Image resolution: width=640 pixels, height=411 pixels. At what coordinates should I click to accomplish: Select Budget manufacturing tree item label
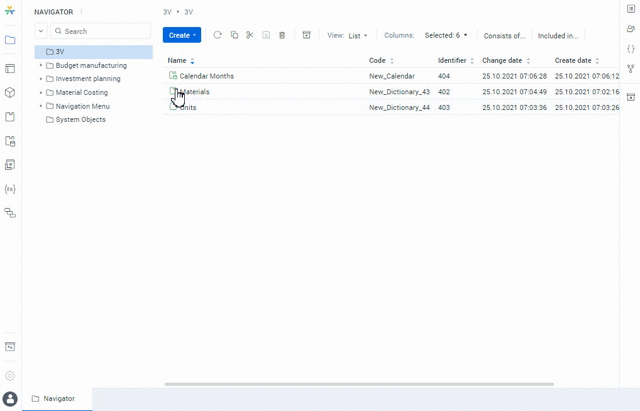pos(91,65)
